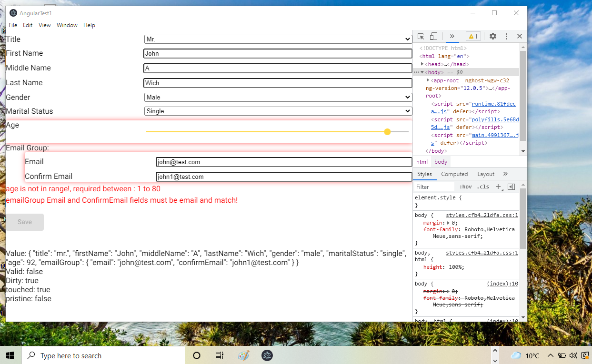The image size is (592, 364).
Task: Open the View menu
Action: (x=44, y=25)
